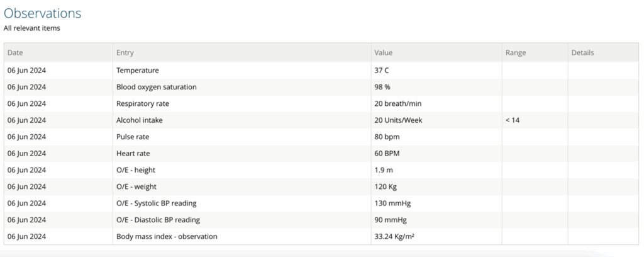This screenshot has height=257, width=644.
Task: Select the 'O/E - Diastolic BP reading' entry
Action: [158, 220]
